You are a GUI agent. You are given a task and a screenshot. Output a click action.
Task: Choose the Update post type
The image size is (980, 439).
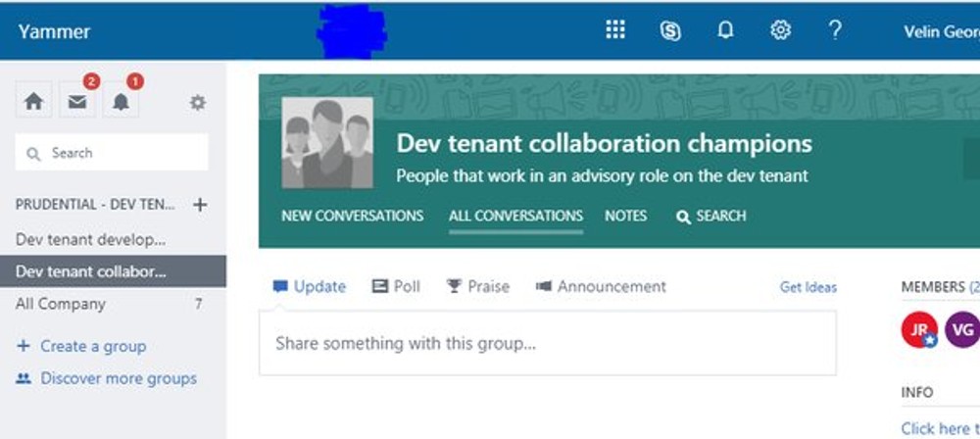click(x=310, y=286)
